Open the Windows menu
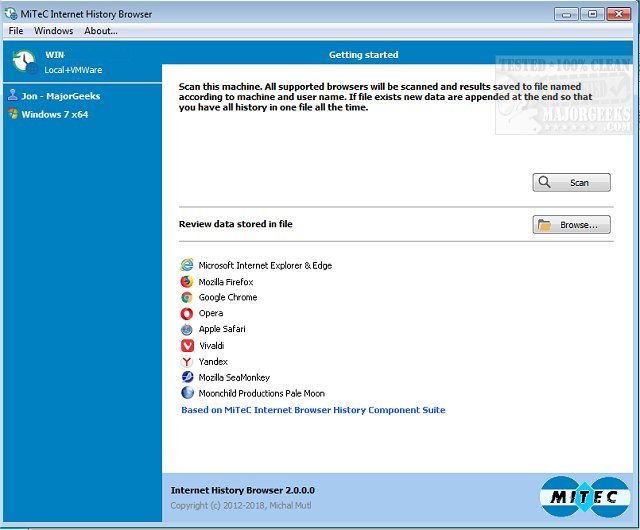This screenshot has width=640, height=530. [53, 31]
